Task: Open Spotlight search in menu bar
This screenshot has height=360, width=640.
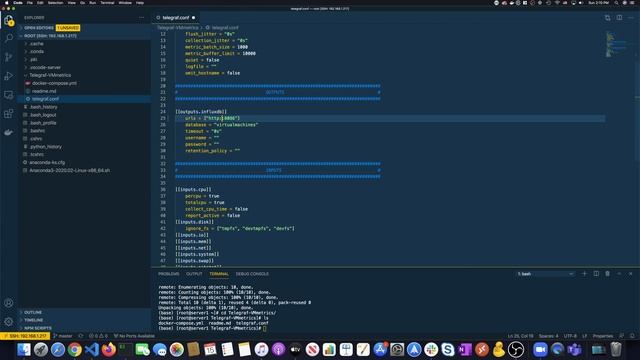Action: 616,2
